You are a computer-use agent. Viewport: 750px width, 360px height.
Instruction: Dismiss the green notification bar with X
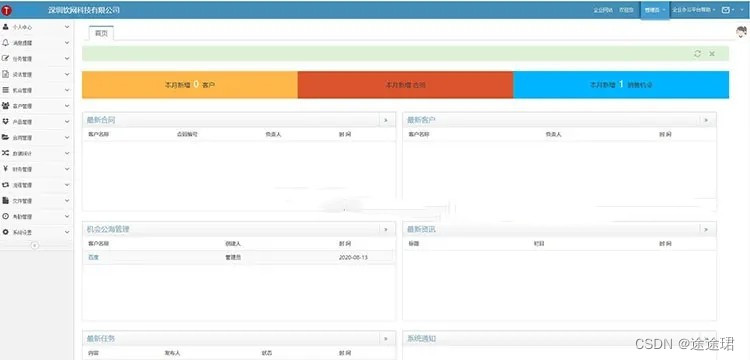712,54
